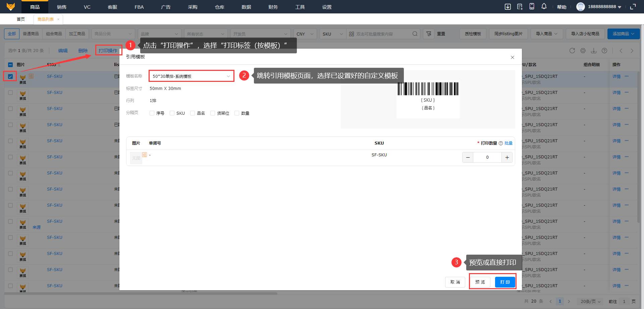Click the 打印操作 link
Viewport: 644px width, 309px height.
click(x=108, y=51)
